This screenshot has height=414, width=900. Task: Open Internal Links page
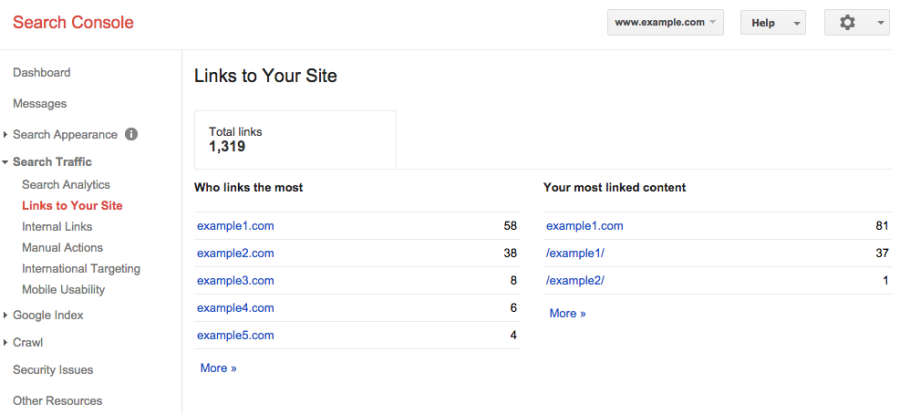[57, 227]
